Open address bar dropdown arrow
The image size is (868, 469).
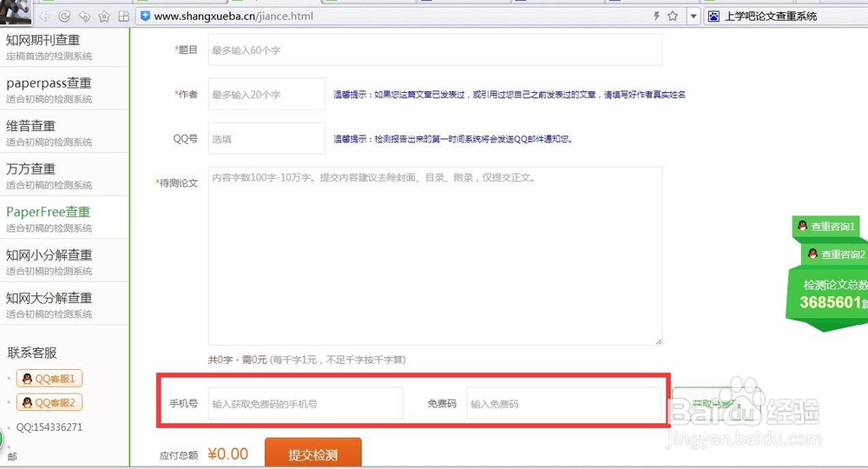693,17
